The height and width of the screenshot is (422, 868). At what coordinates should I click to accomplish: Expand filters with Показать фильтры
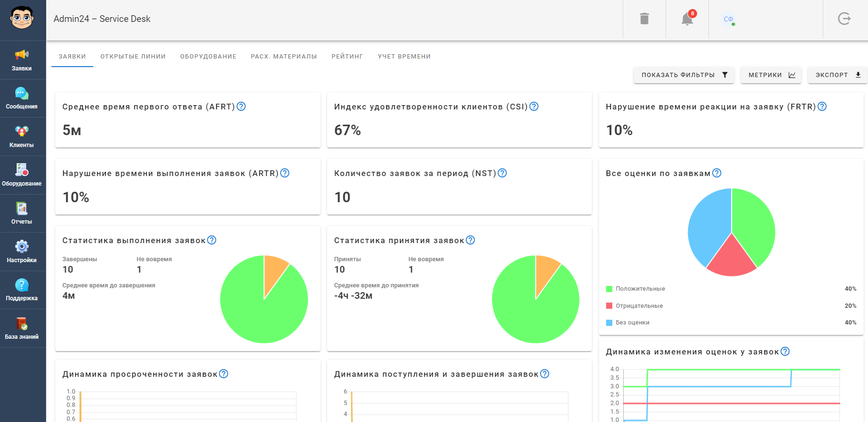(x=684, y=75)
